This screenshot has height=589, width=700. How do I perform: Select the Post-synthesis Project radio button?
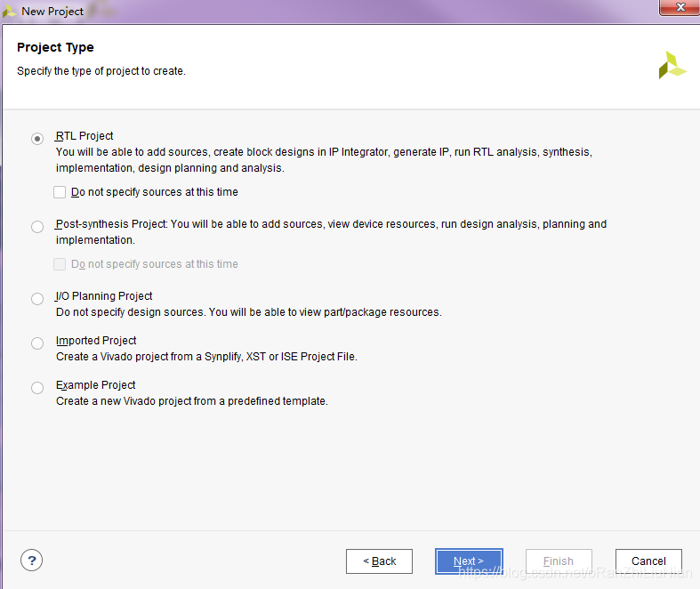click(x=37, y=227)
